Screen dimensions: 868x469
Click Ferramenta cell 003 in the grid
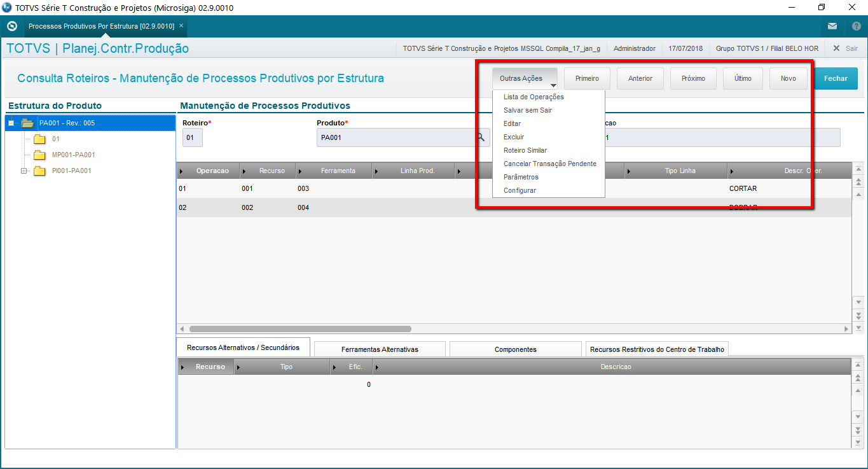(303, 189)
